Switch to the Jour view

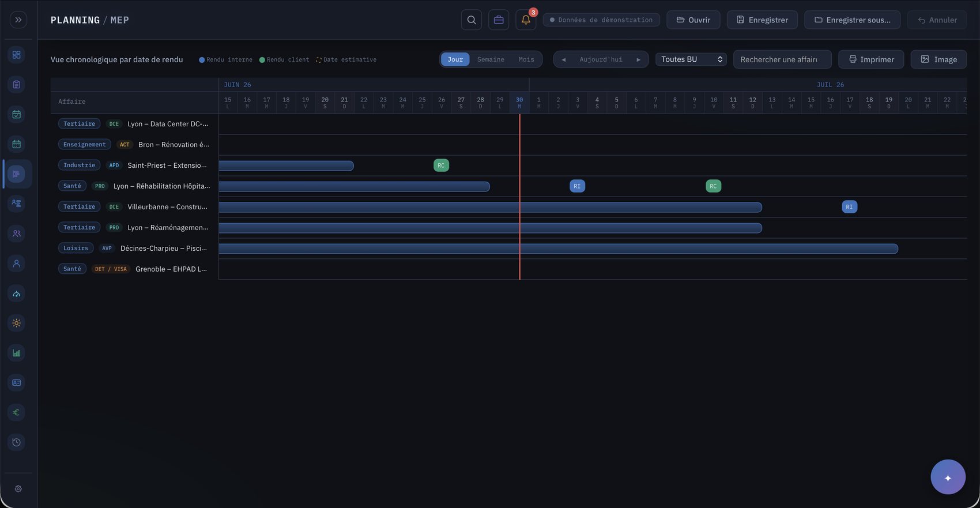pos(455,59)
